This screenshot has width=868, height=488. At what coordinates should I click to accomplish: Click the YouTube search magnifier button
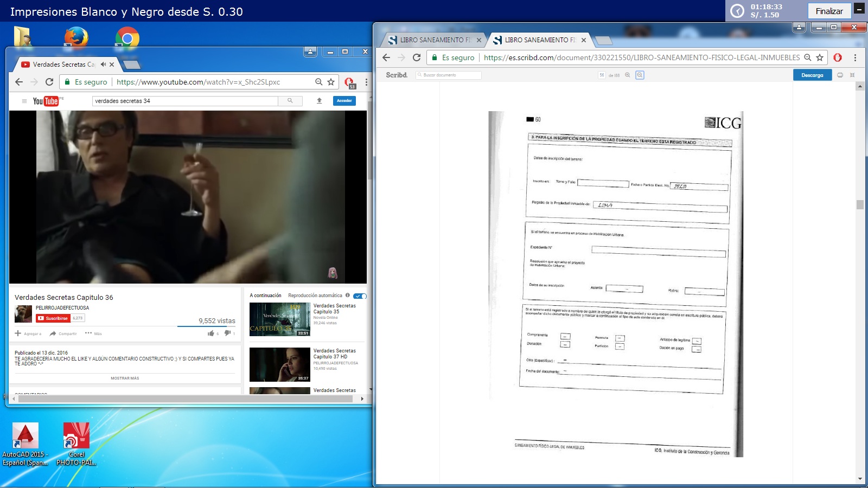[x=290, y=101]
